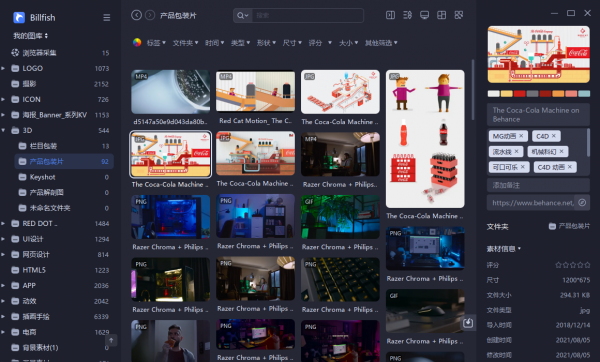Switch to the grid layout icon
600x362 pixels.
442,15
